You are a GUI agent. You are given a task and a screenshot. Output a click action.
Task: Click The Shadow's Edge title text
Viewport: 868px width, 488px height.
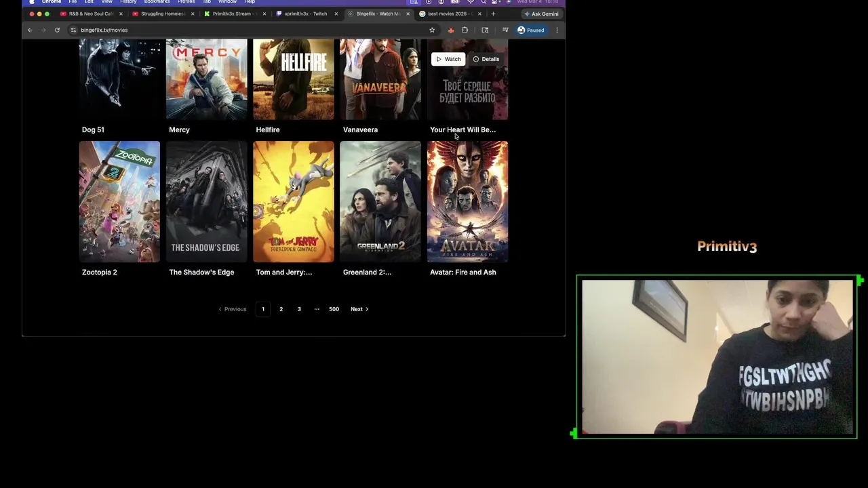pos(201,272)
